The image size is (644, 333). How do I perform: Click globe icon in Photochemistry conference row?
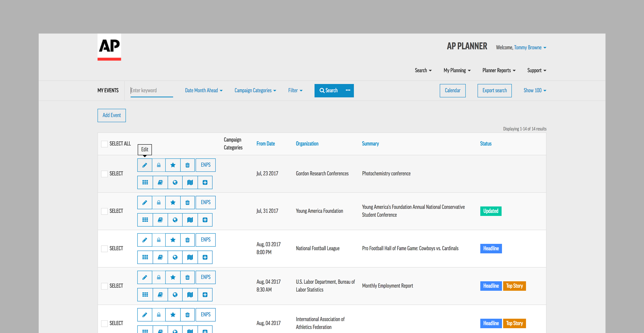pos(175,182)
